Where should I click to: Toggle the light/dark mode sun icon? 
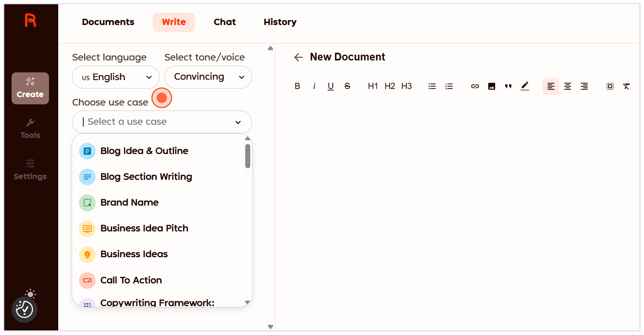click(30, 294)
